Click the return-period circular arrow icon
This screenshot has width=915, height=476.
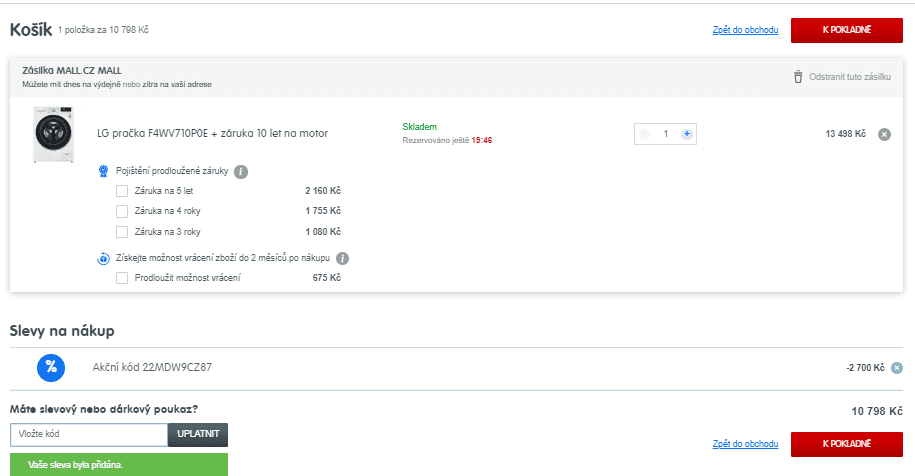[103, 258]
